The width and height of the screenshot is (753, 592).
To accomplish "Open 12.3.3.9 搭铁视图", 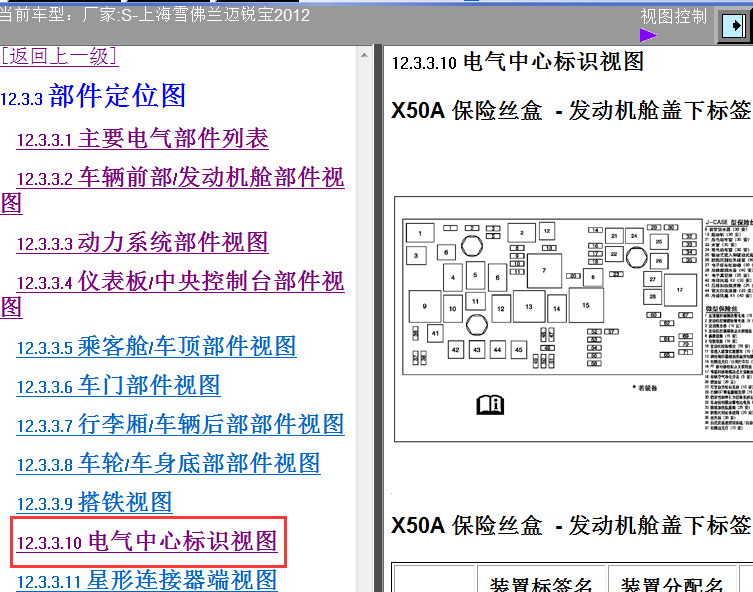I will [94, 503].
